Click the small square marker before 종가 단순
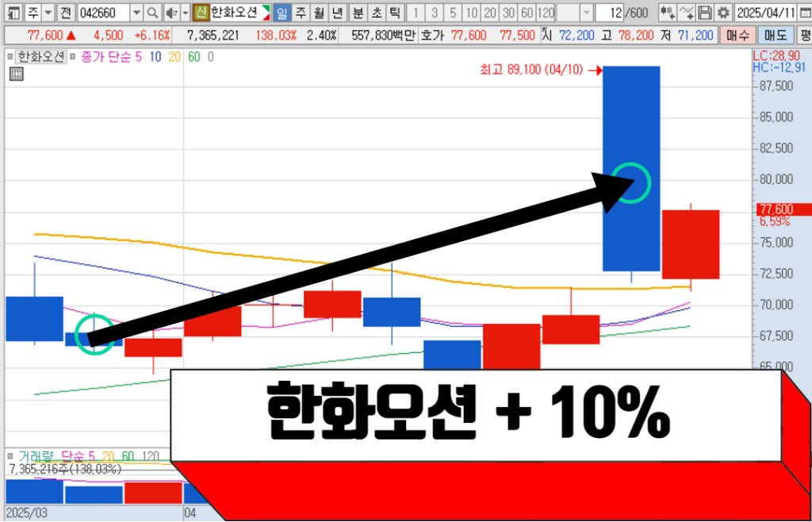 [72, 56]
